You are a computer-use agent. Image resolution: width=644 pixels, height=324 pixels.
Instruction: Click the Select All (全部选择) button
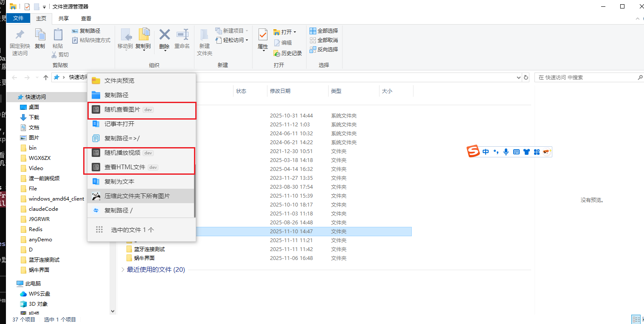323,31
